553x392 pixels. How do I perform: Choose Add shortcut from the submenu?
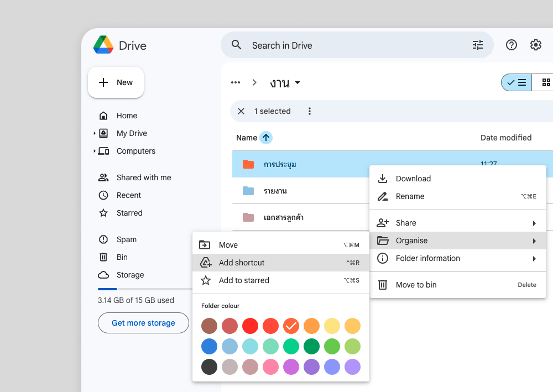point(242,263)
